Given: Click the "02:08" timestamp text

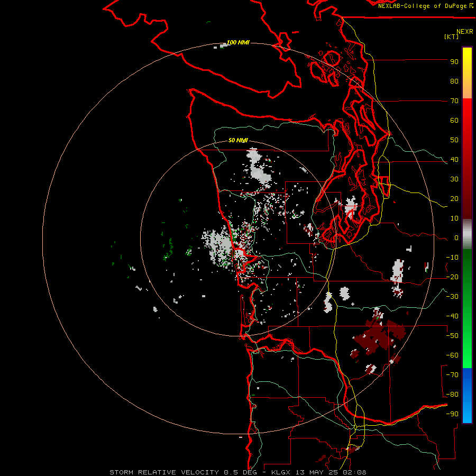Looking at the screenshot, I should coord(355,472).
